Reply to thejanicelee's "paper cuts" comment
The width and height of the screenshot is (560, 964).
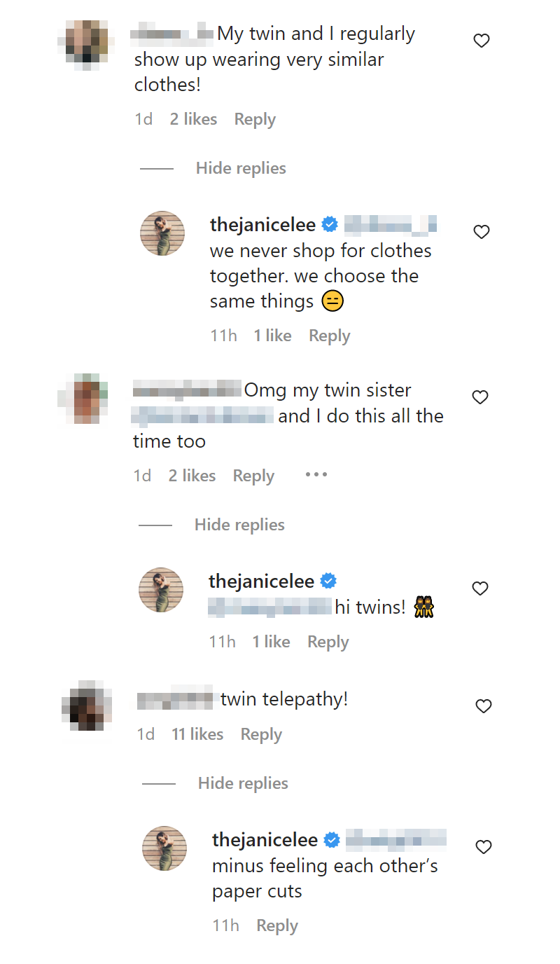click(277, 925)
